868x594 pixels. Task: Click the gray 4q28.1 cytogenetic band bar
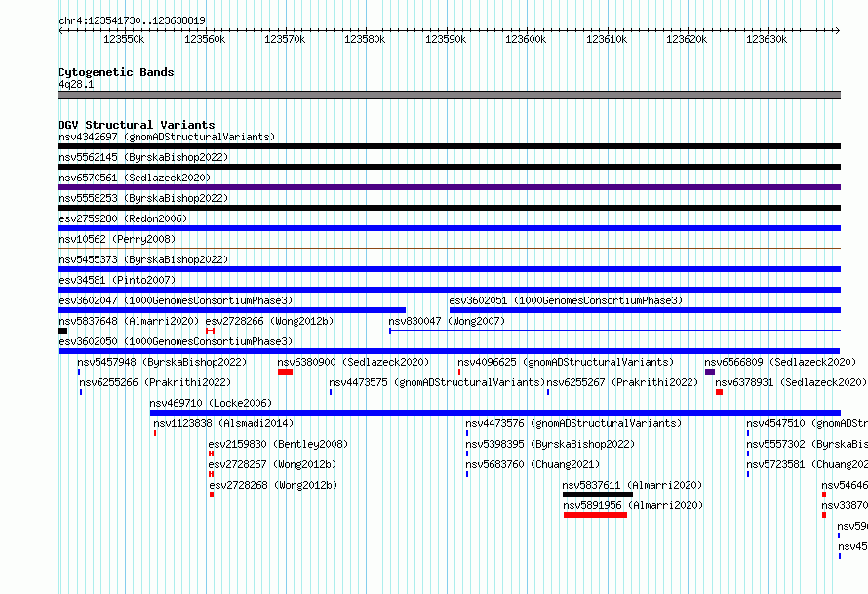click(449, 95)
